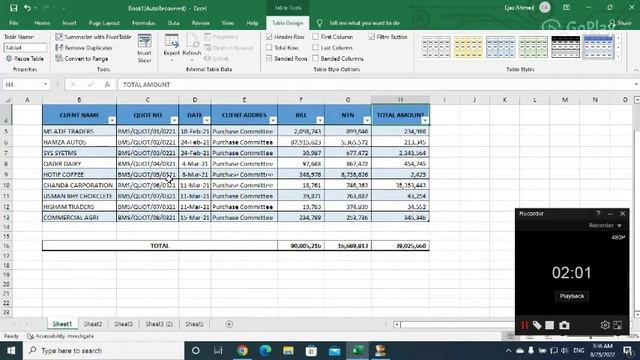This screenshot has width=640, height=360.
Task: Stop the recording in Recorder window
Action: point(549,325)
